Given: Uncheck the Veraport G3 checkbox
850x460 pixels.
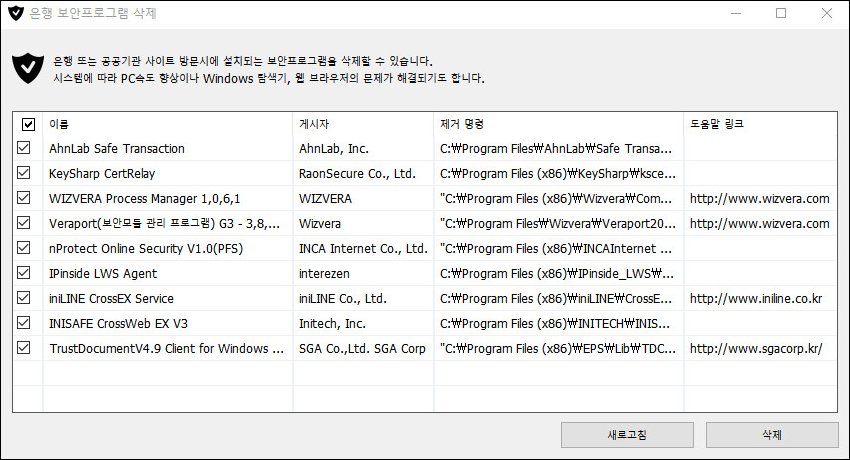Looking at the screenshot, I should pyautogui.click(x=23, y=223).
